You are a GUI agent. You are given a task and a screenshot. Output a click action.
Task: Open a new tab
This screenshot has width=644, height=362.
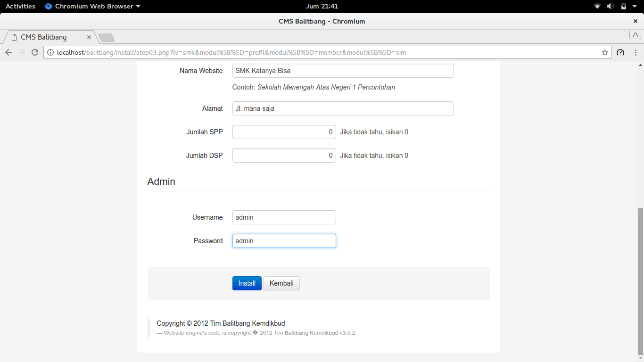click(x=107, y=37)
